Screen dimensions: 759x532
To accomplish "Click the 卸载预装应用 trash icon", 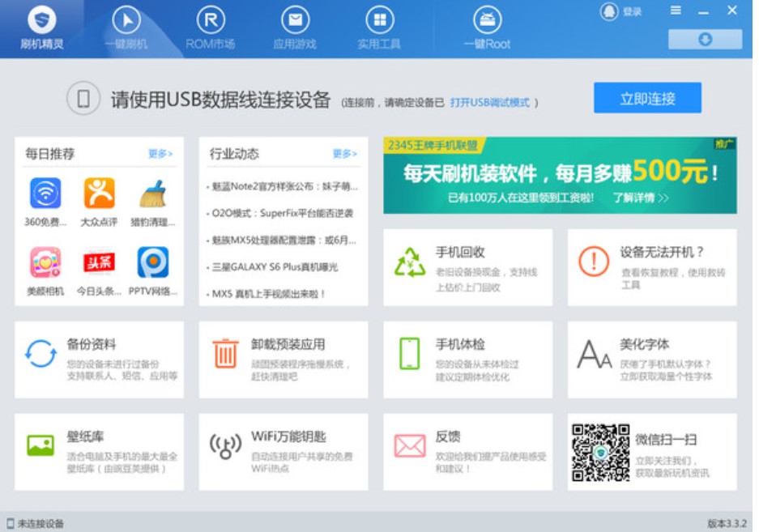I will point(225,354).
